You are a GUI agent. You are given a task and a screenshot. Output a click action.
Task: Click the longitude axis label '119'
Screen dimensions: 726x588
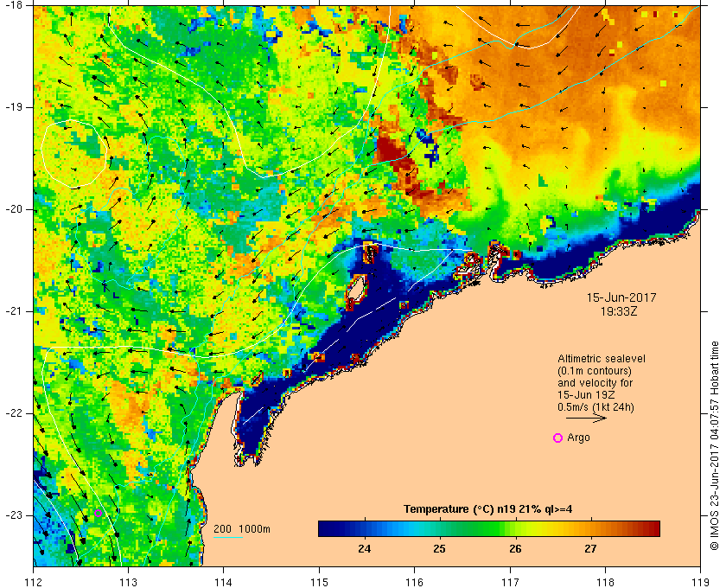(701, 583)
